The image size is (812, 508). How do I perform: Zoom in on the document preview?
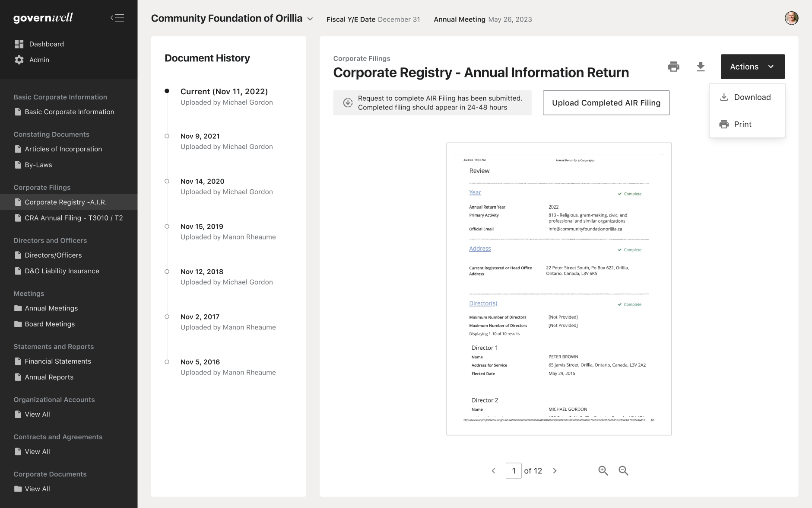pyautogui.click(x=603, y=470)
